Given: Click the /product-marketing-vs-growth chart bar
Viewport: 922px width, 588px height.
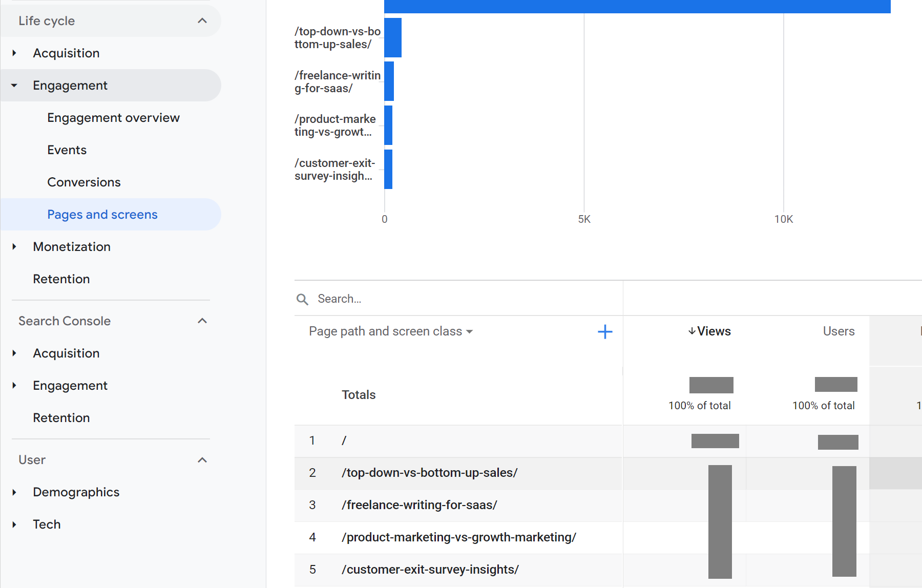Looking at the screenshot, I should point(388,125).
